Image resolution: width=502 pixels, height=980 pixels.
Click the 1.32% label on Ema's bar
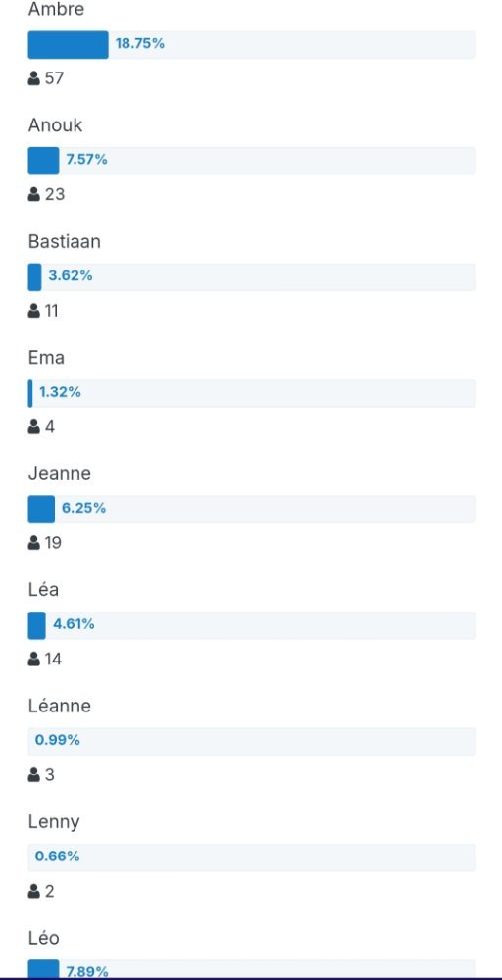pos(60,393)
